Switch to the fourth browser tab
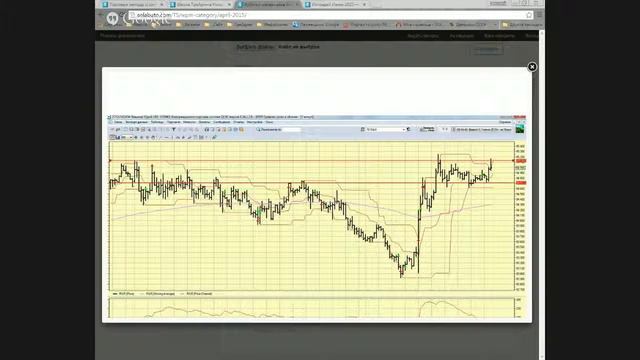640x360 pixels. [335, 4]
